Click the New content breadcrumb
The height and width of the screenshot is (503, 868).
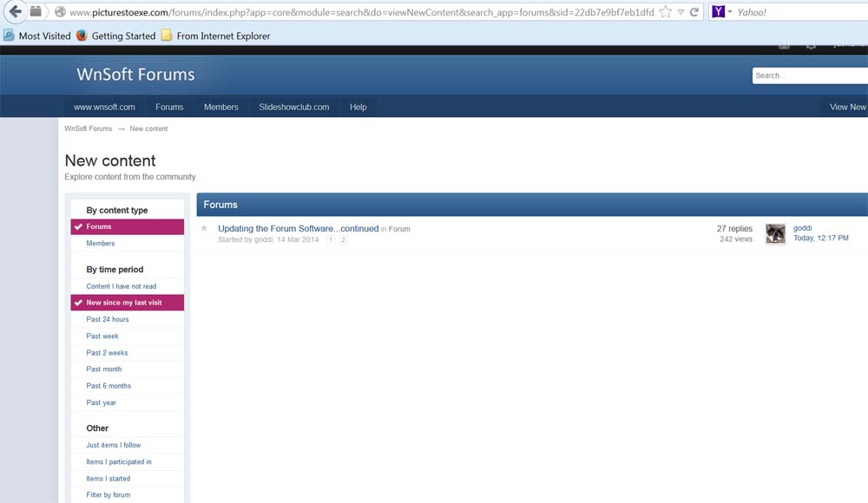click(x=148, y=128)
